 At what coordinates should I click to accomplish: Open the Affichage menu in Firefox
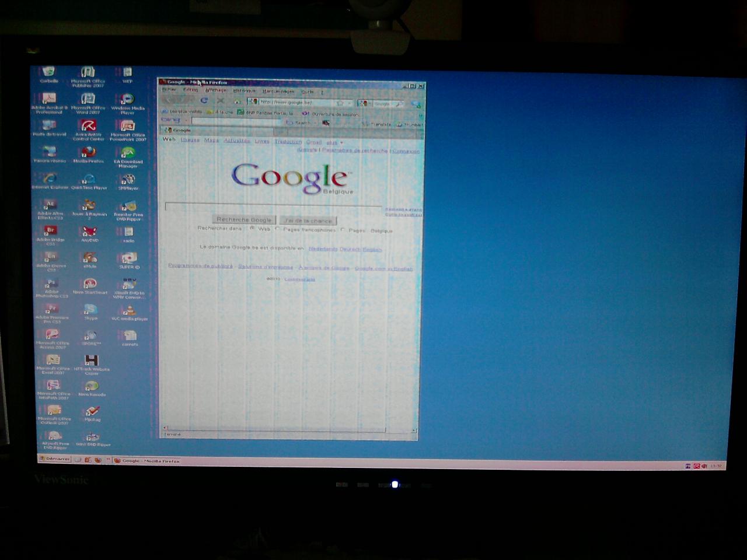(215, 90)
